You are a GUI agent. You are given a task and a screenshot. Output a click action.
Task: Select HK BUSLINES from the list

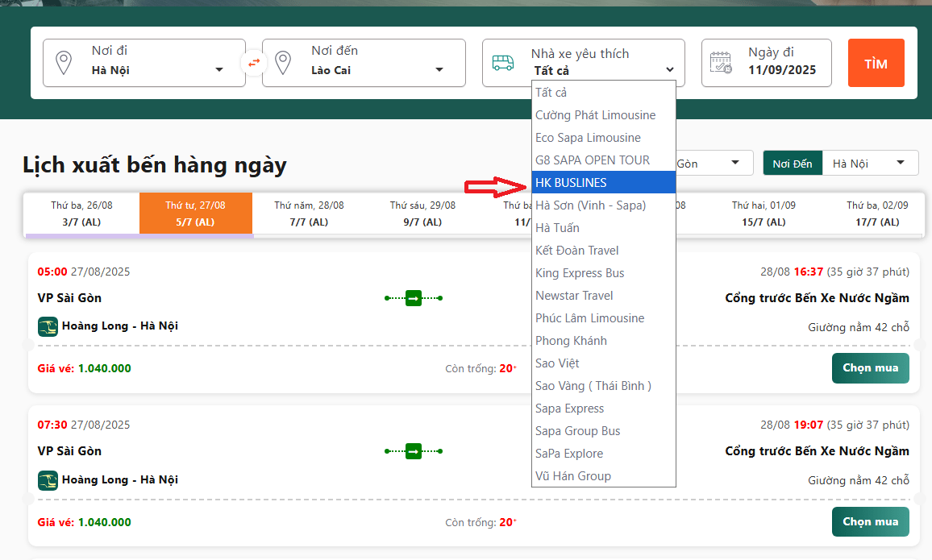tap(603, 183)
